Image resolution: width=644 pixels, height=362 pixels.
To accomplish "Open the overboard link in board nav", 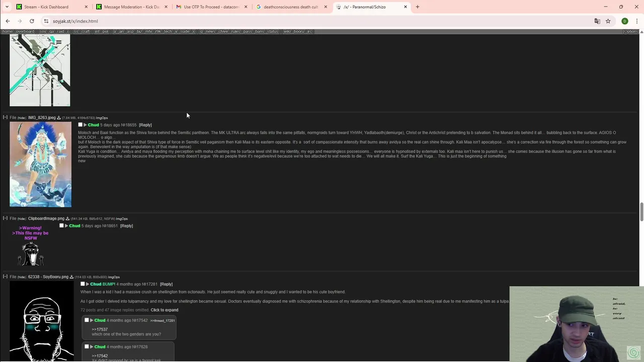I will pos(25,31).
